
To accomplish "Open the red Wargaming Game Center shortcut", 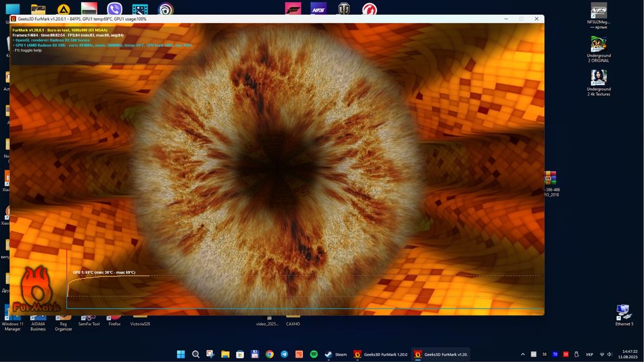I will tap(369, 9).
